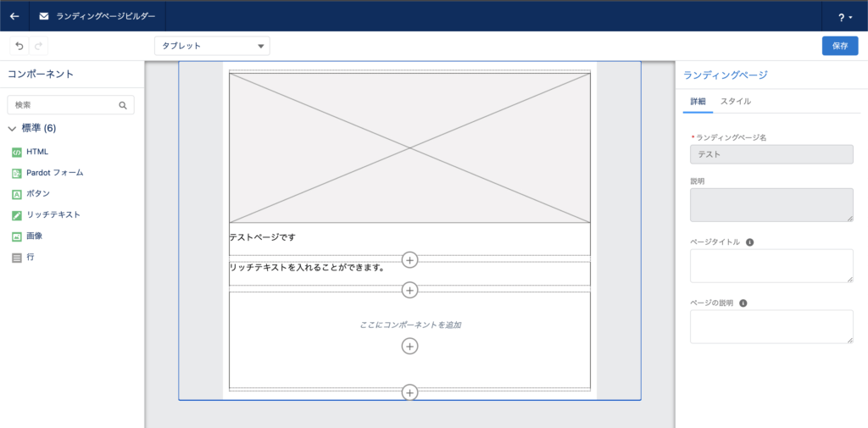Click the redo arrow icon

tap(38, 46)
